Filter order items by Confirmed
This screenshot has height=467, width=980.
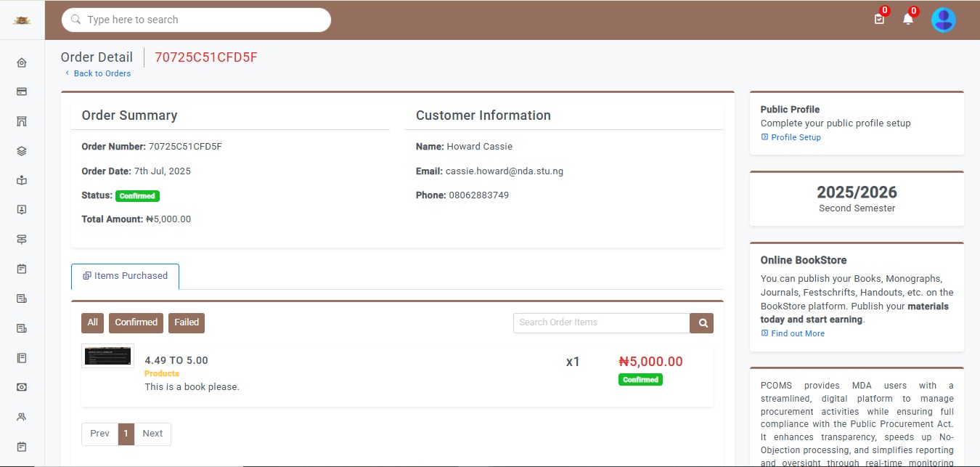(136, 322)
